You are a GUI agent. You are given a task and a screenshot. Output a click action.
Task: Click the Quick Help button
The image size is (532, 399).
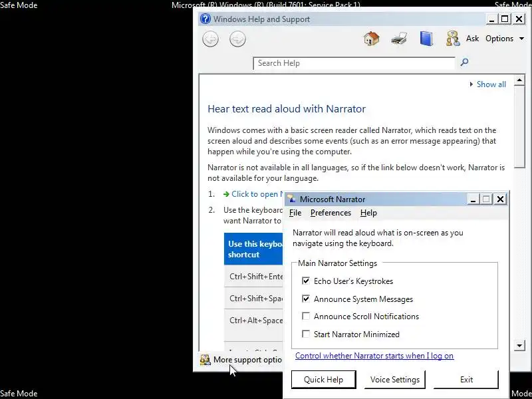point(324,379)
